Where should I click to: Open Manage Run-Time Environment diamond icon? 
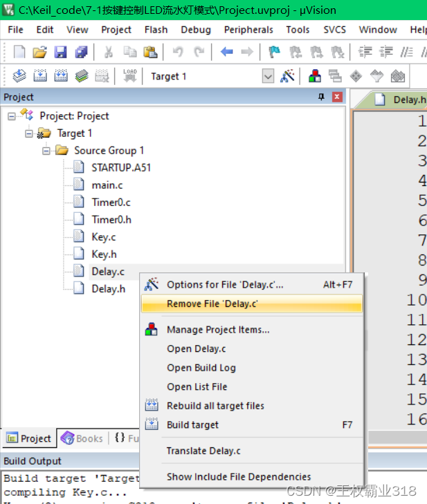click(356, 76)
